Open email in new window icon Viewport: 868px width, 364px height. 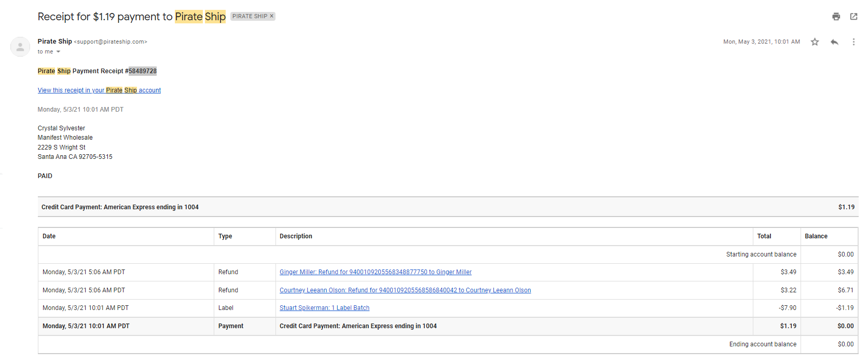tap(853, 17)
